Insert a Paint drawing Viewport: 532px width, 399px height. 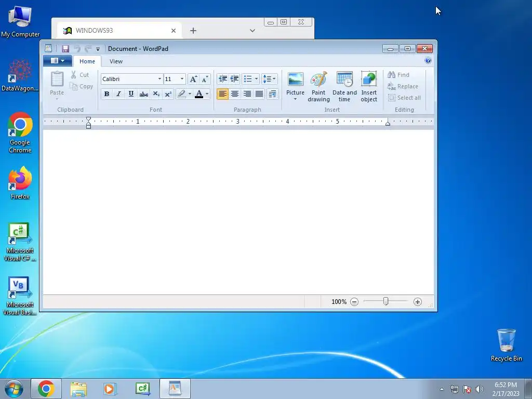[318, 87]
